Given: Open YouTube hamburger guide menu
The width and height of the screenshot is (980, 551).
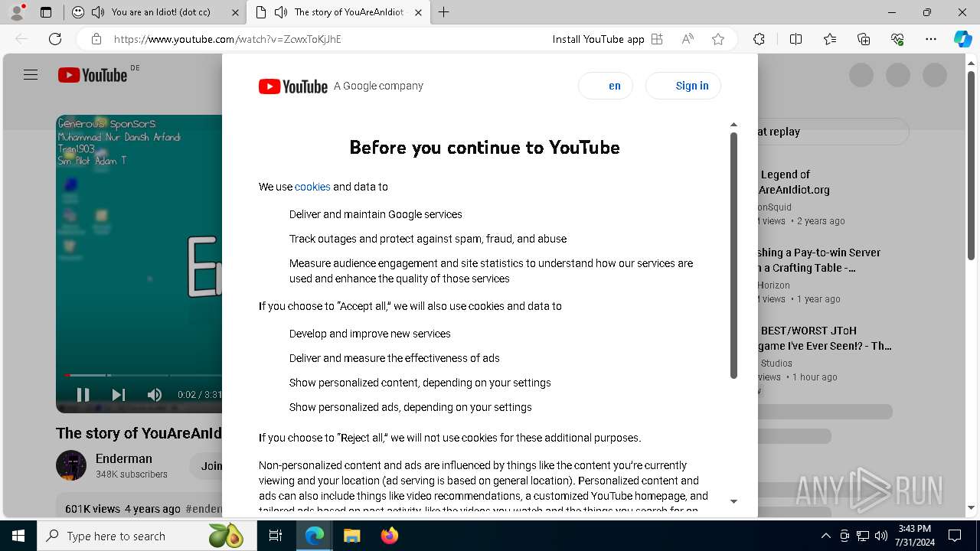Looking at the screenshot, I should (31, 75).
